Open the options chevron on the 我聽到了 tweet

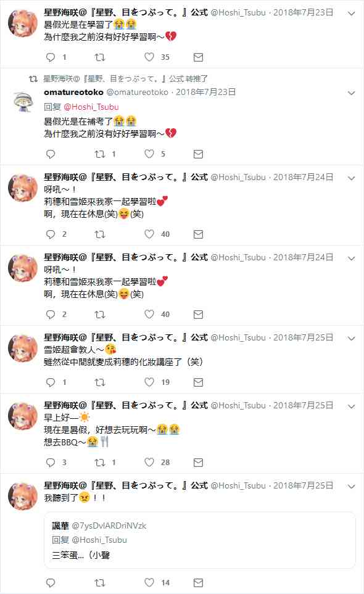[x=352, y=487]
